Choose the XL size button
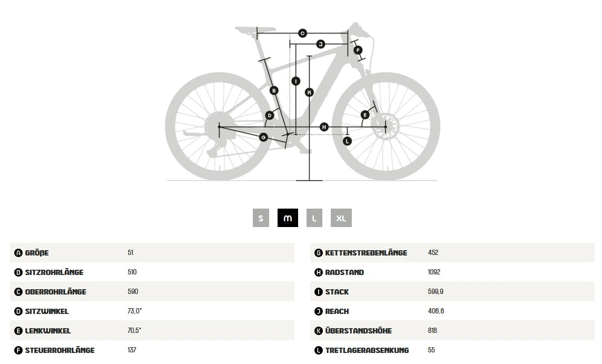The image size is (602, 364). coord(341,218)
